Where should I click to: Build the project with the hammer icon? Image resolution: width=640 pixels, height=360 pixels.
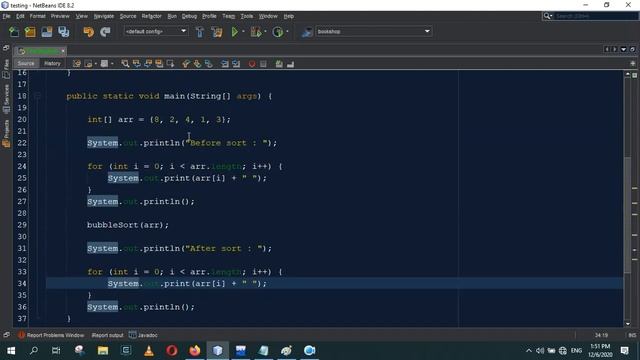click(x=200, y=31)
